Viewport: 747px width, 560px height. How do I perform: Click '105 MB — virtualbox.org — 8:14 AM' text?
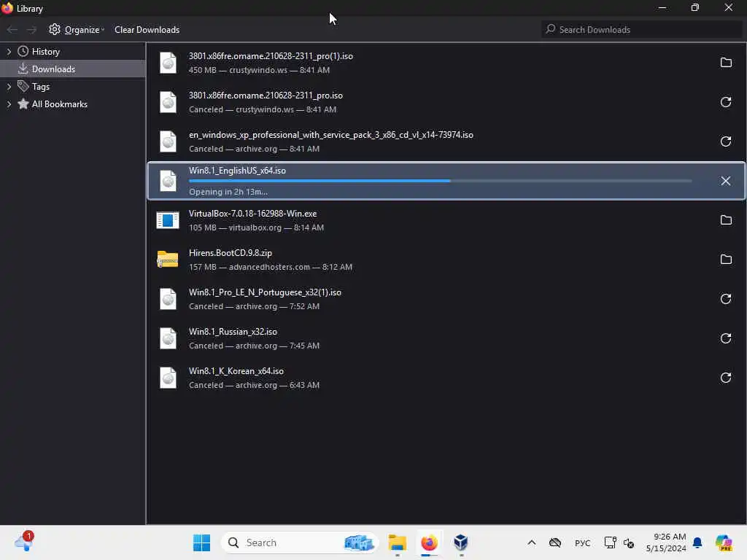(256, 227)
